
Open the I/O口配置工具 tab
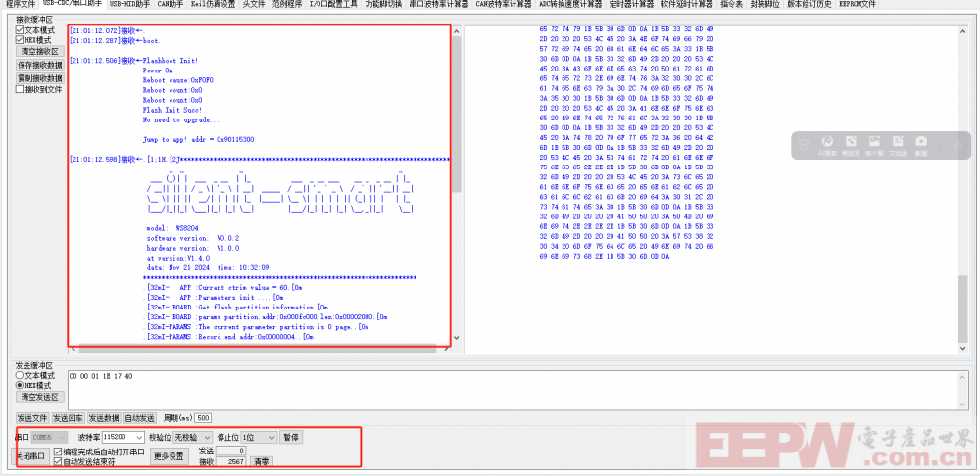tap(334, 4)
